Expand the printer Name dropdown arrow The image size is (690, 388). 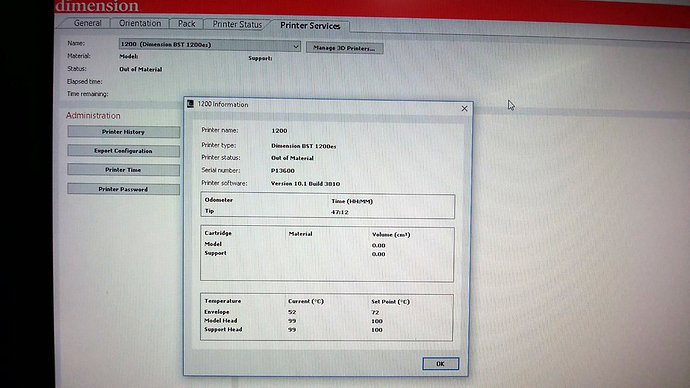296,46
